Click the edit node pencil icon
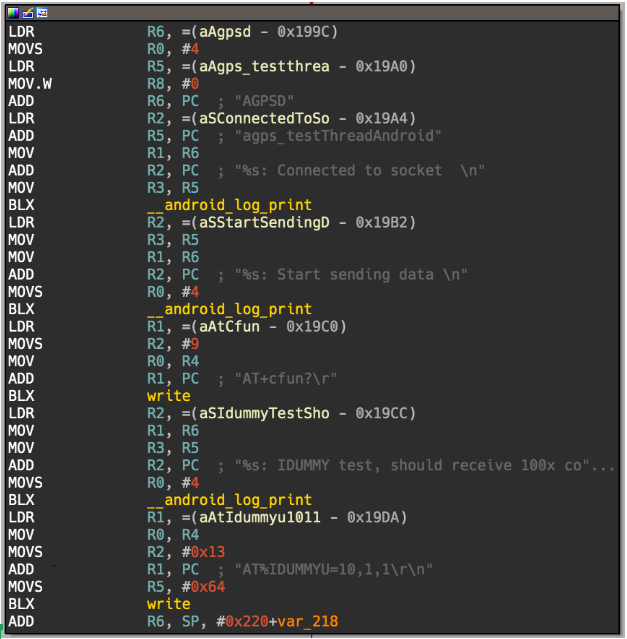The height and width of the screenshot is (639, 627). (27, 13)
